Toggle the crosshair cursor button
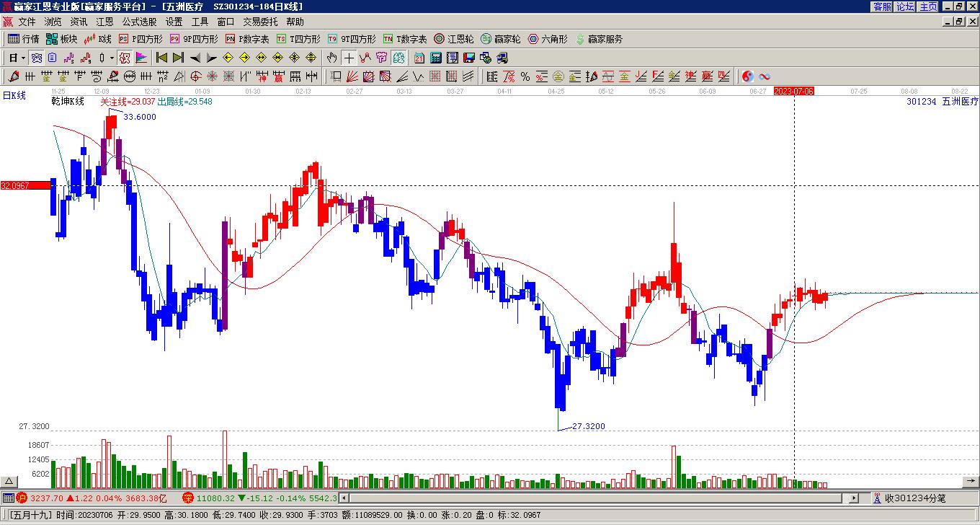Image resolution: width=980 pixels, height=525 pixels. point(349,58)
